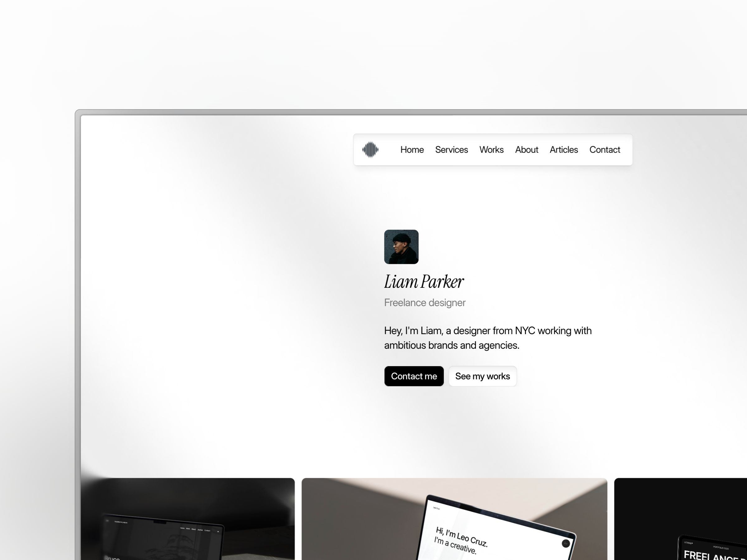Click the Contact me button
The image size is (747, 560).
tap(414, 376)
